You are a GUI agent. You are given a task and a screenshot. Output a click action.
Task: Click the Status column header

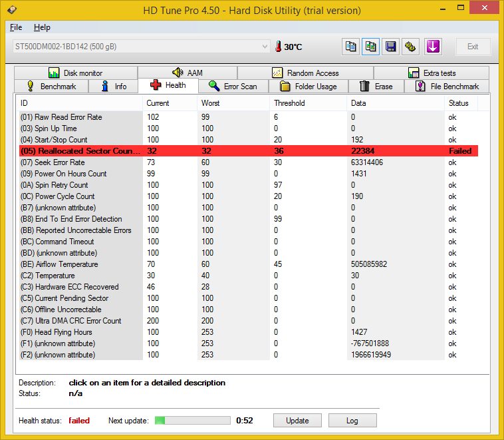coord(461,103)
